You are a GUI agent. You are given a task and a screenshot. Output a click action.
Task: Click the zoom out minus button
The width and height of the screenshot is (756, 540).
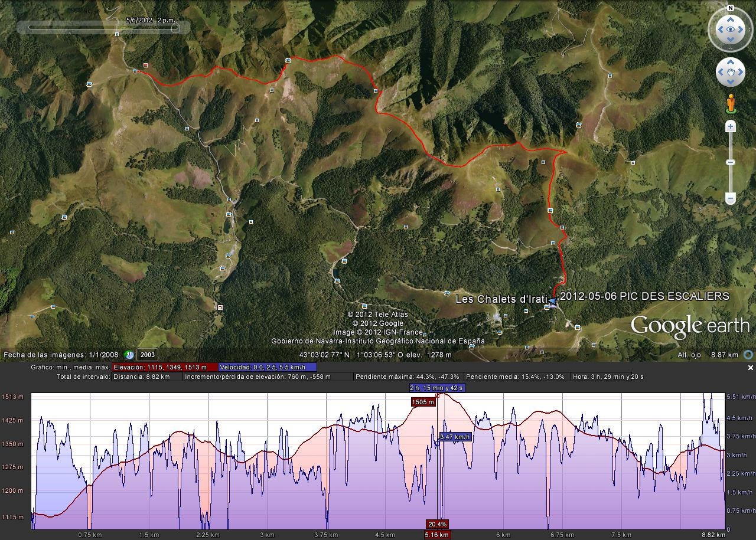coord(731,198)
